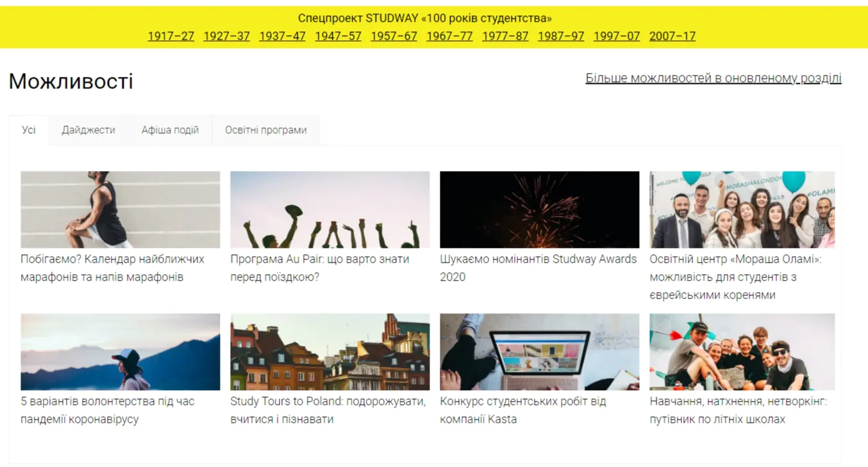Open 'Study Tours to Poland' article title

(x=328, y=410)
